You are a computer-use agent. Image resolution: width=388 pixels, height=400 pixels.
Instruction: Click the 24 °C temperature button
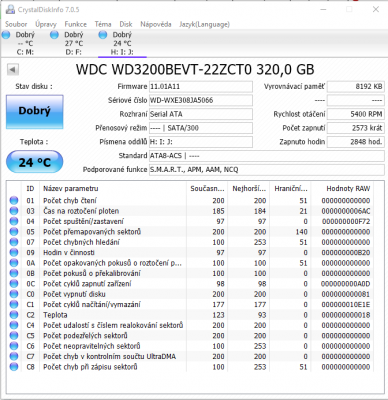[x=35, y=162]
